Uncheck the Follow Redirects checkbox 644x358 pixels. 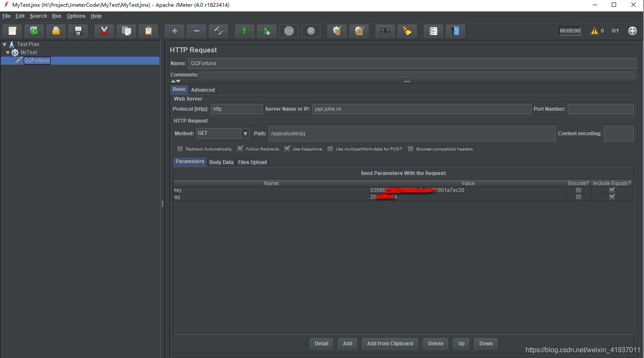click(x=240, y=149)
